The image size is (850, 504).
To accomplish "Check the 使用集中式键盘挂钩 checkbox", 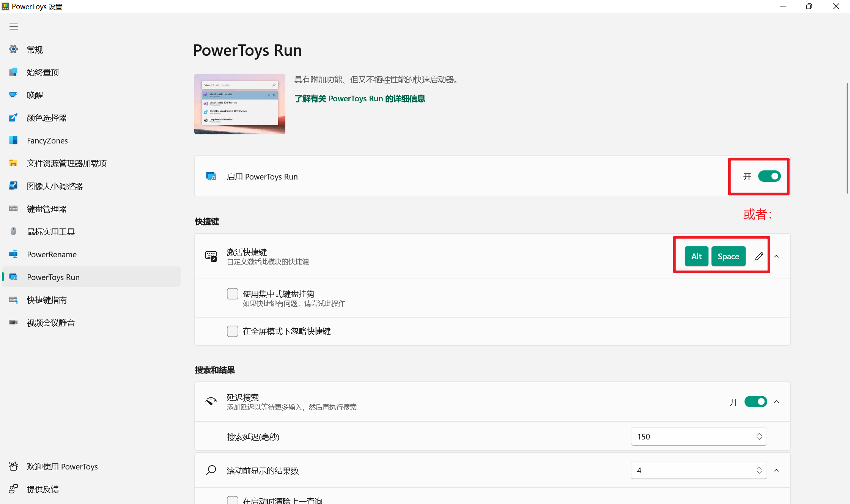I will 233,294.
